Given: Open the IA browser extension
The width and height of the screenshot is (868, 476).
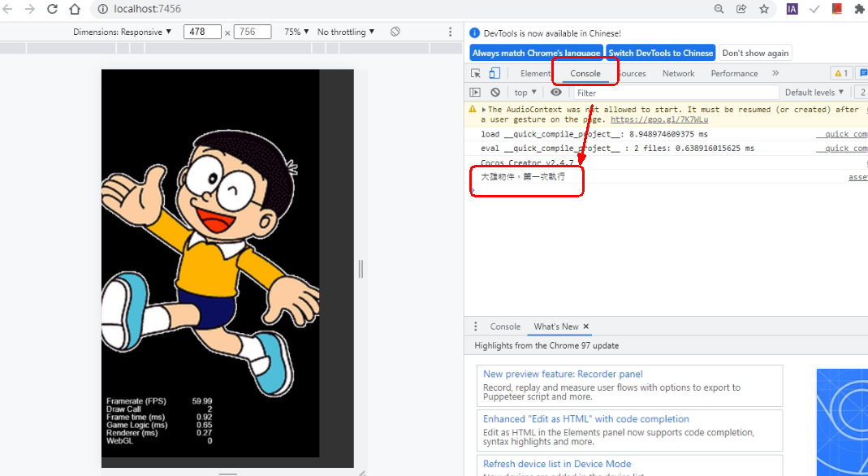Looking at the screenshot, I should (x=792, y=9).
